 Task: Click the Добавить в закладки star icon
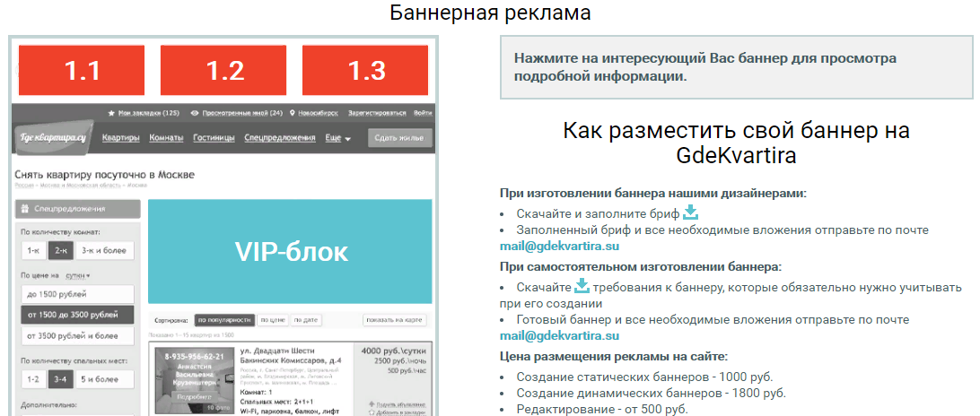[372, 413]
